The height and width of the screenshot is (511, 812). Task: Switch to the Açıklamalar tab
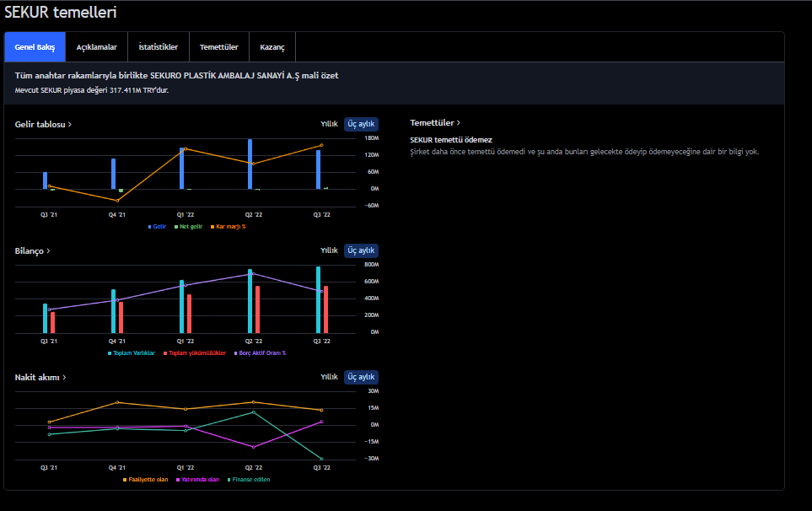click(x=97, y=47)
